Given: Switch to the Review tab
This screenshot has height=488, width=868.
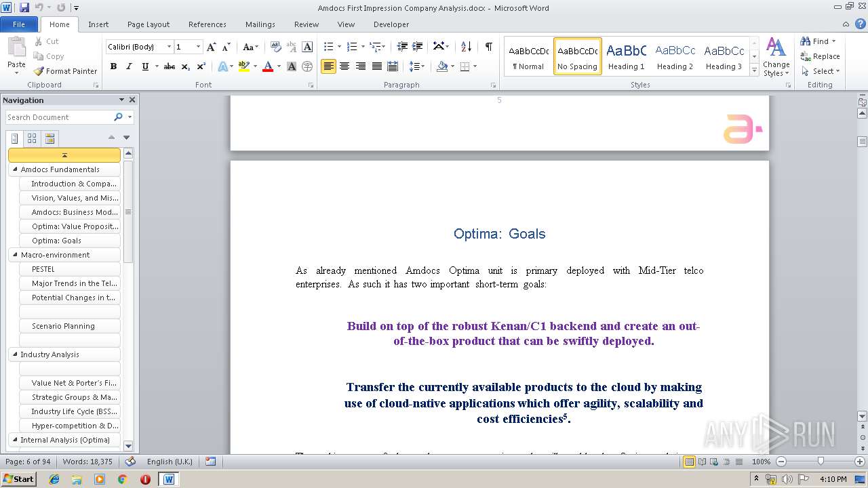Looking at the screenshot, I should pyautogui.click(x=307, y=24).
